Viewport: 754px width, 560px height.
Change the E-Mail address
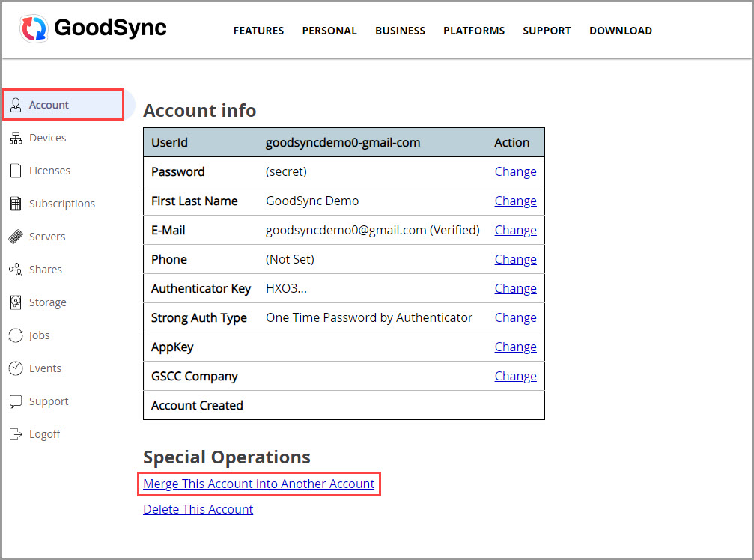tap(515, 230)
